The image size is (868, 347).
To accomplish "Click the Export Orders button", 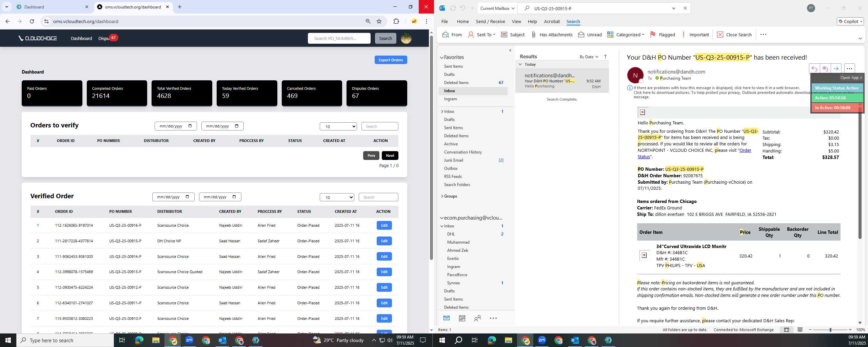I will pos(391,60).
